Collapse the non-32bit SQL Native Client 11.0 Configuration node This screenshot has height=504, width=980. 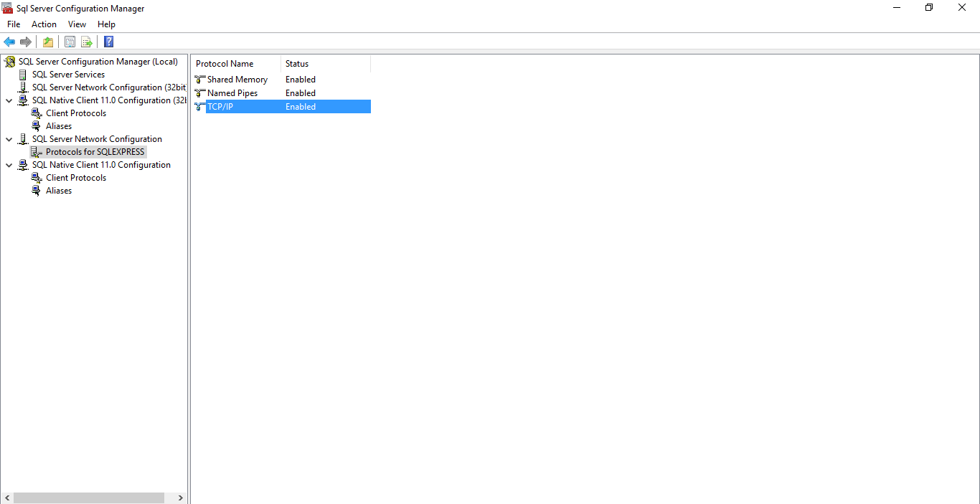[9, 165]
